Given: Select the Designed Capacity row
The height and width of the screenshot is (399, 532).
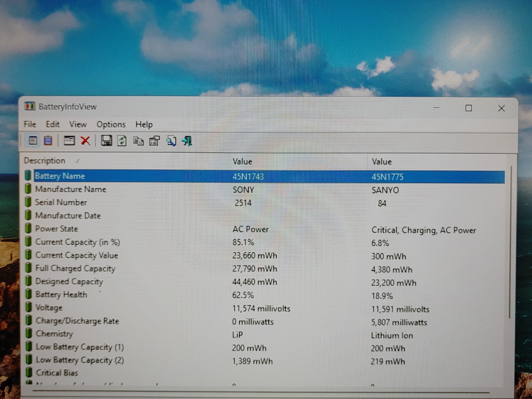Looking at the screenshot, I should pyautogui.click(x=111, y=281).
